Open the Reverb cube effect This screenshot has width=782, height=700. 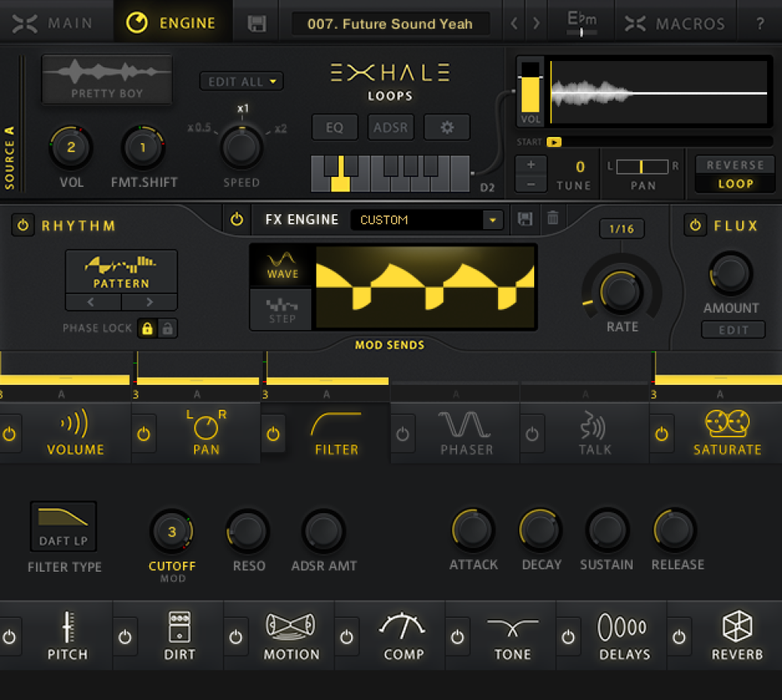coord(737,636)
